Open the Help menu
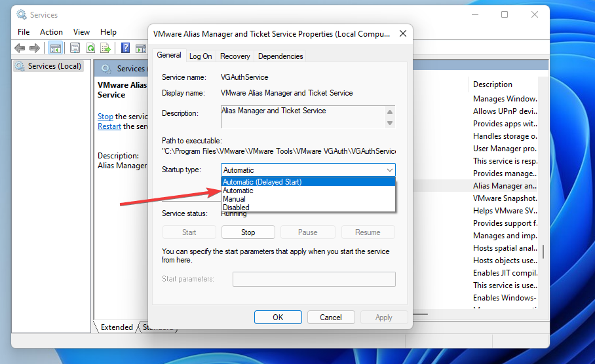 coord(108,32)
